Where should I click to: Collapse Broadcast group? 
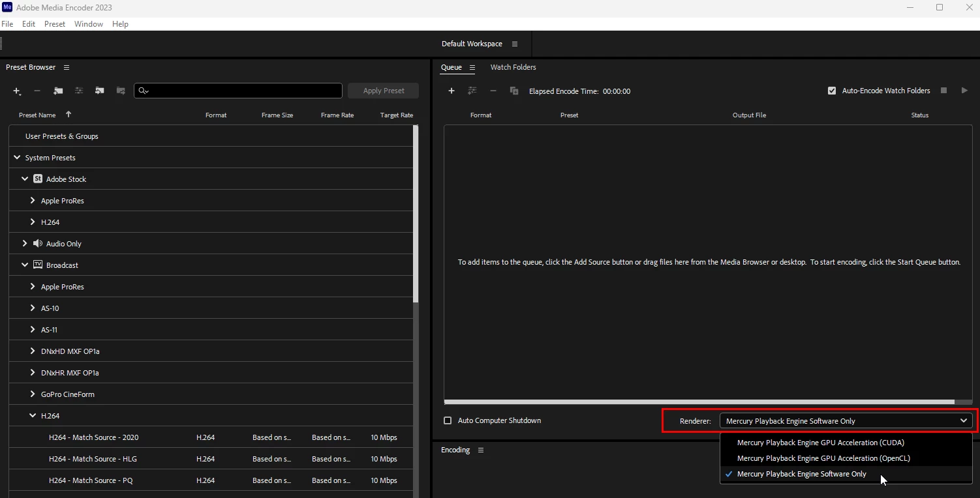tap(25, 265)
